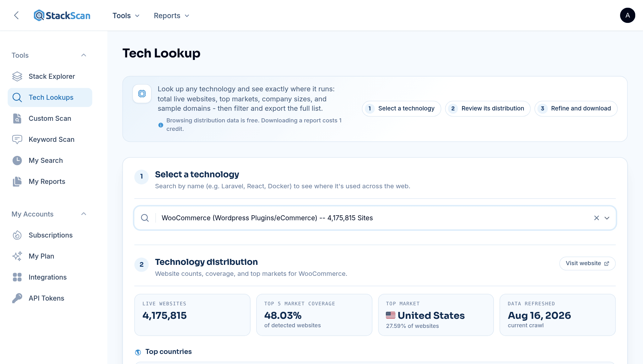
Task: Select Tech Lookups in sidebar
Action: point(50,97)
